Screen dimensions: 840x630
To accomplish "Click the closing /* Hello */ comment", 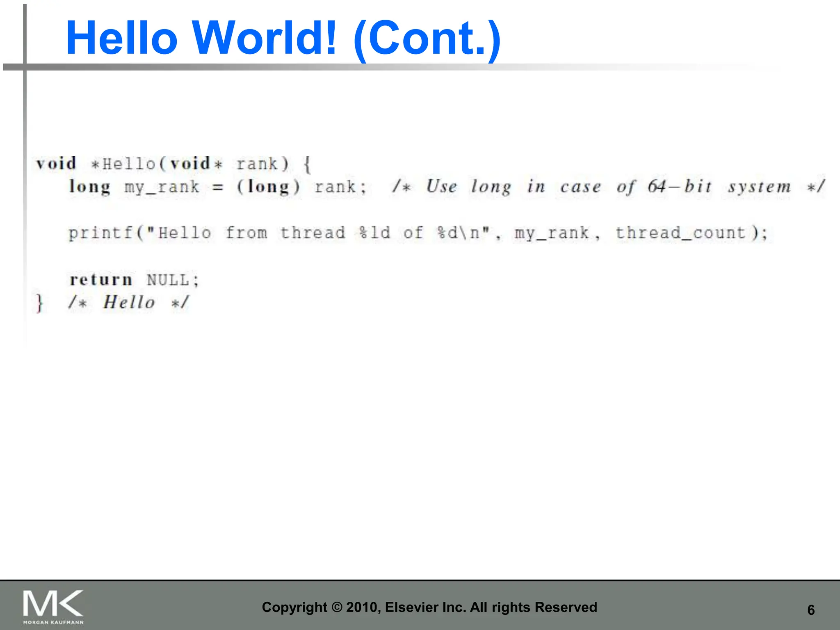I will coord(128,303).
